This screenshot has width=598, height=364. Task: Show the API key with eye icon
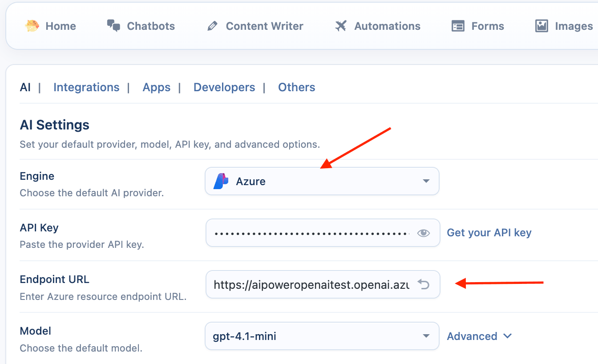[423, 233]
